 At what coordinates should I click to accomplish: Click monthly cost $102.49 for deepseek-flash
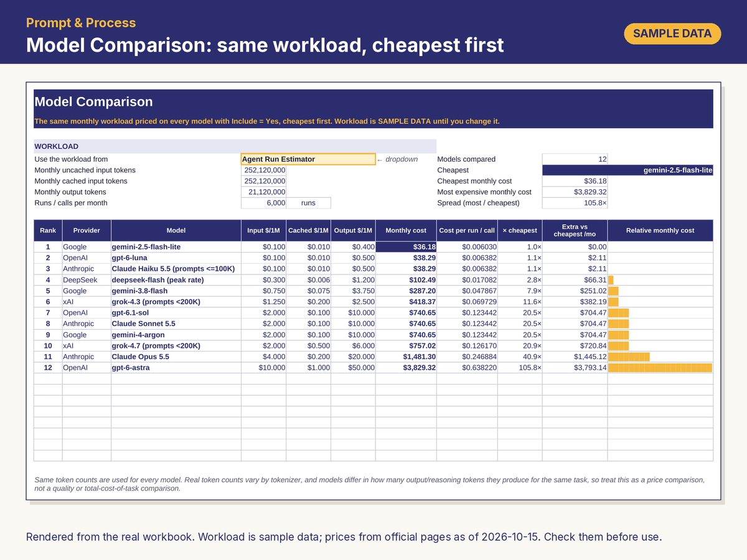point(406,280)
